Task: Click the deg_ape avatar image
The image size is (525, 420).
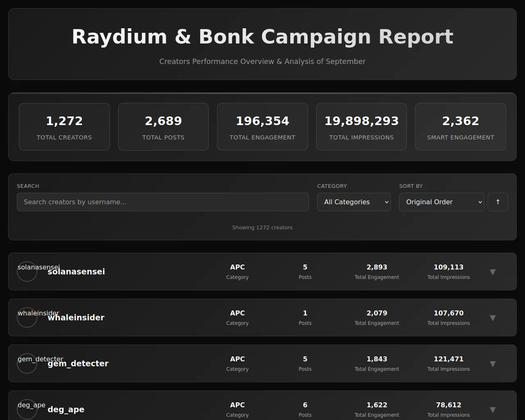Action: pos(27,409)
